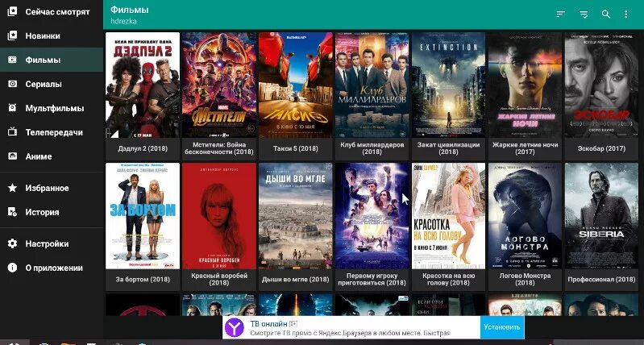
Task: Click the hdrezka subtitle in header
Action: [x=123, y=21]
